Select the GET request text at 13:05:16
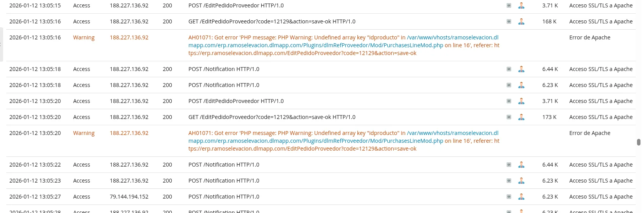The image size is (644, 213). tap(271, 21)
